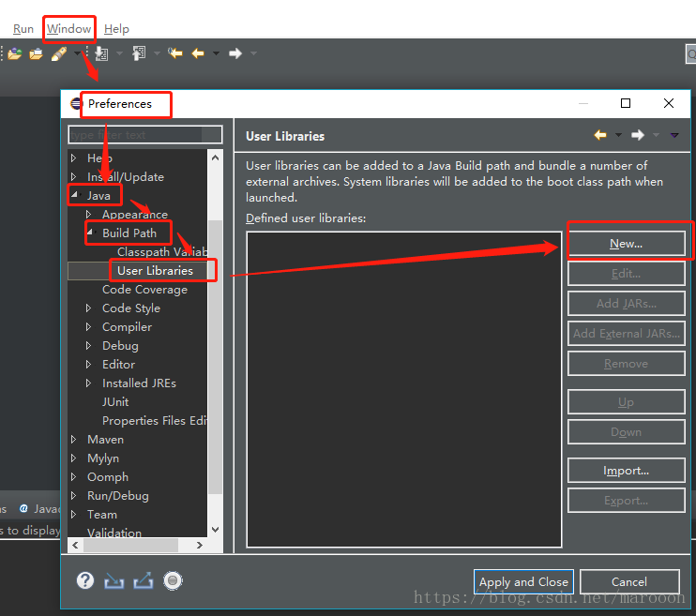696x616 pixels.
Task: Click the Oomph preference recorder icon
Action: [x=173, y=580]
